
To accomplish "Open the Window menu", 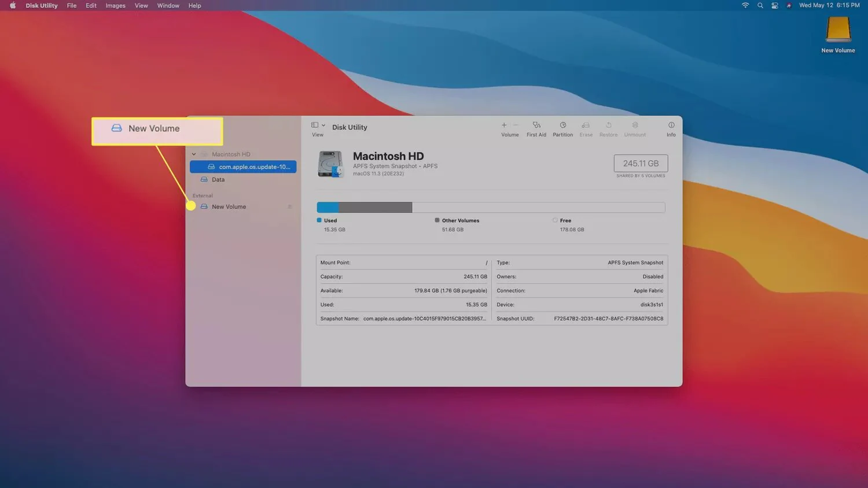I will point(168,6).
